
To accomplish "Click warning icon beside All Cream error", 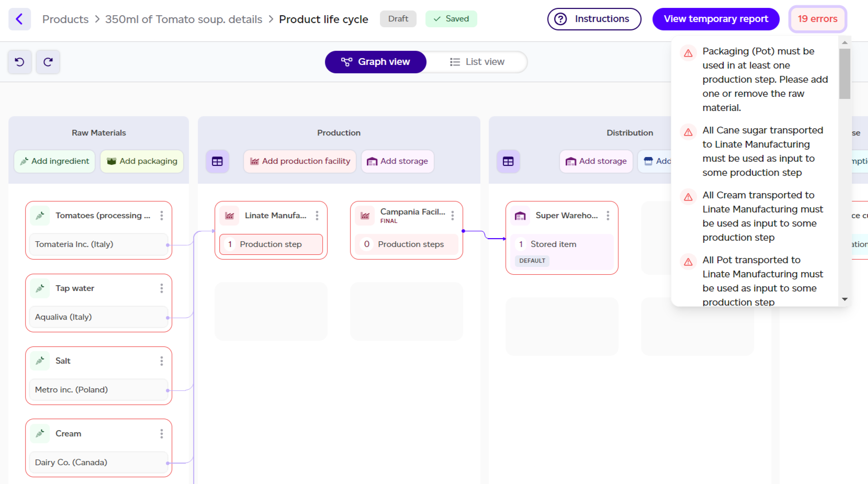I will (x=689, y=197).
